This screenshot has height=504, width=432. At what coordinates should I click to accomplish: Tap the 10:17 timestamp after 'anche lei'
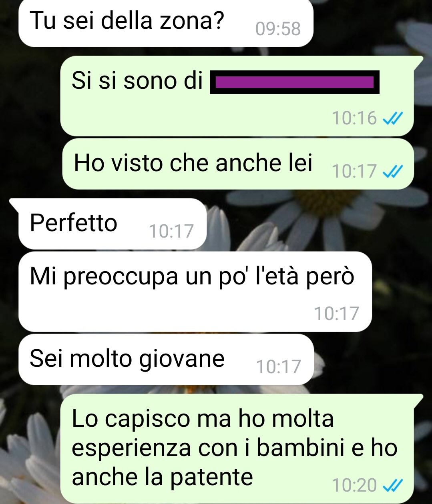(x=354, y=171)
